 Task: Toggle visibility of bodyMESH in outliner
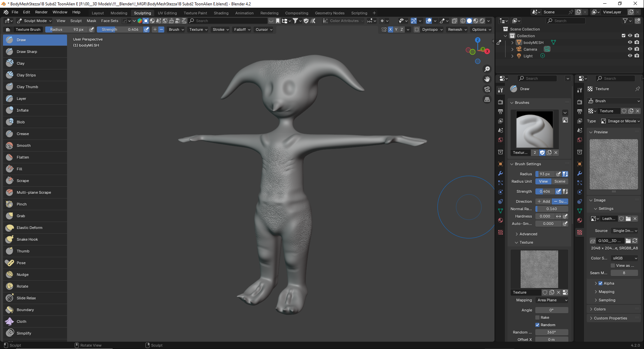(x=630, y=43)
